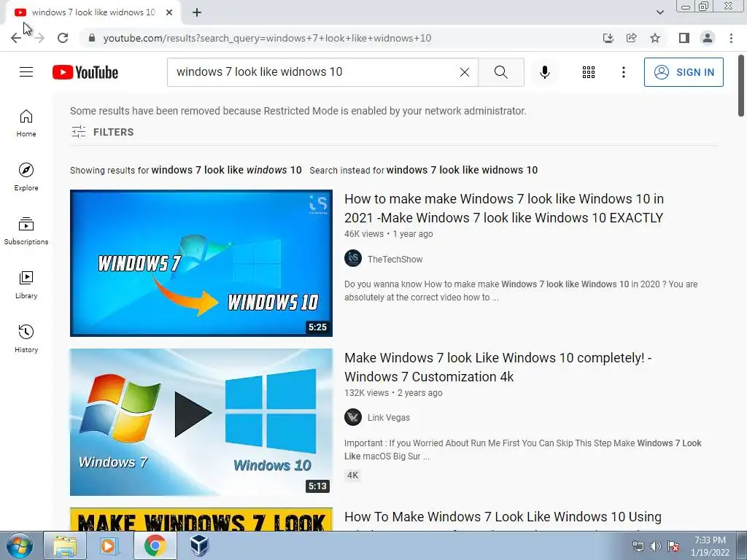The width and height of the screenshot is (747, 560).
Task: Click the 5:13 duration badge
Action: coord(317,486)
